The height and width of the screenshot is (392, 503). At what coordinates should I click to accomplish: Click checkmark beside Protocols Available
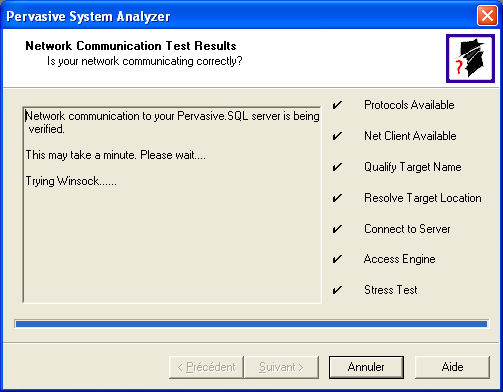337,105
